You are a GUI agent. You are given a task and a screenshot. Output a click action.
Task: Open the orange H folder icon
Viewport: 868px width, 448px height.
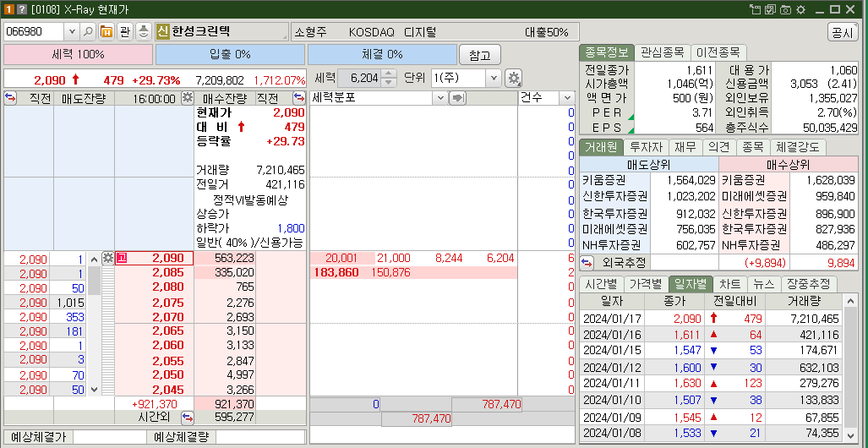[x=106, y=31]
